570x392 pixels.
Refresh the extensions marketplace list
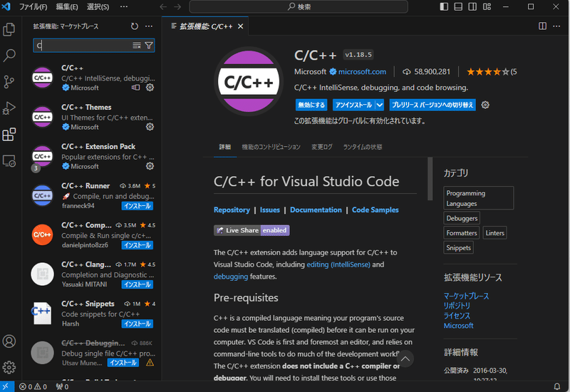(x=135, y=26)
